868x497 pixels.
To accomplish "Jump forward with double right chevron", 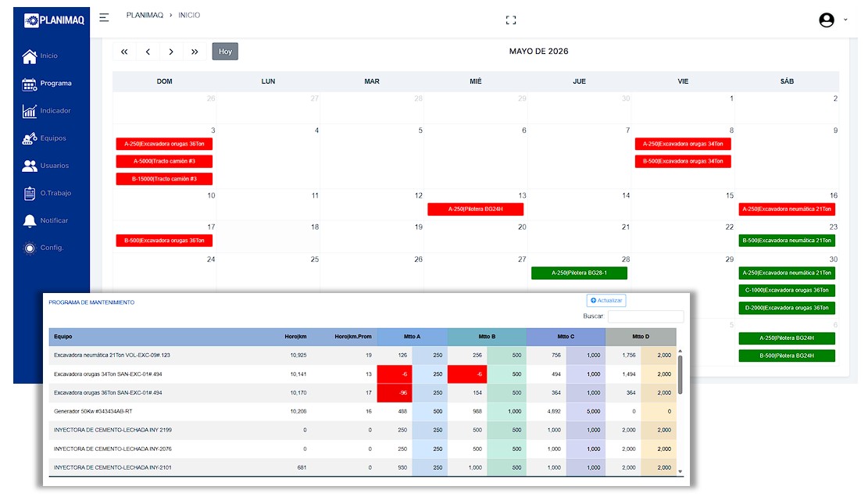I will (x=195, y=52).
